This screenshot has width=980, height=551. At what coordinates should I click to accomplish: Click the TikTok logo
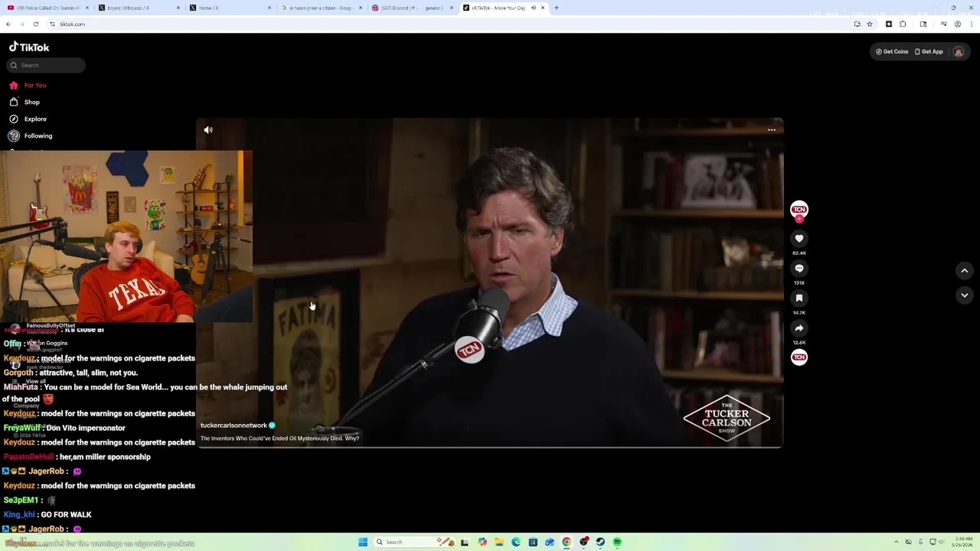pos(29,47)
